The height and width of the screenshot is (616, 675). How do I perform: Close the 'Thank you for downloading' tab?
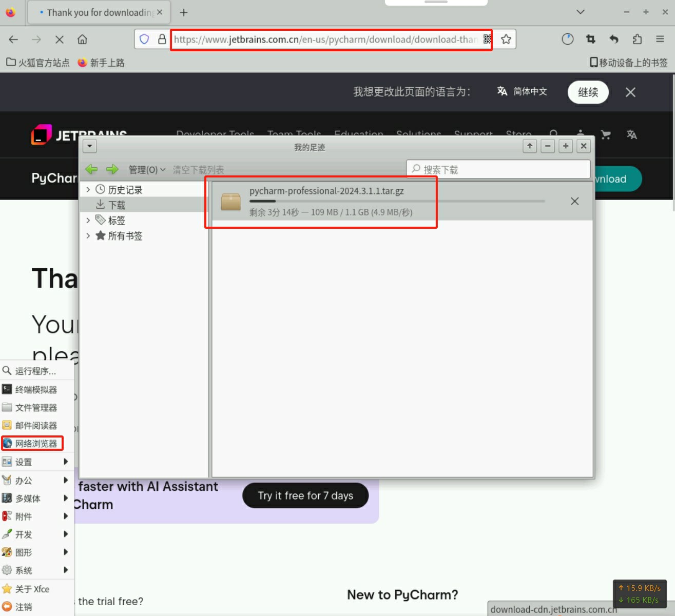160,12
